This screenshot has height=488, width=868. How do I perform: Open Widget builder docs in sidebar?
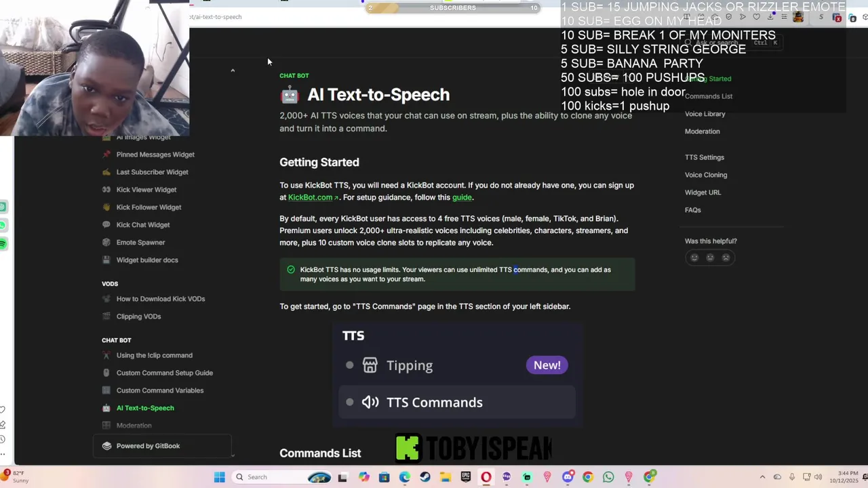(x=147, y=260)
